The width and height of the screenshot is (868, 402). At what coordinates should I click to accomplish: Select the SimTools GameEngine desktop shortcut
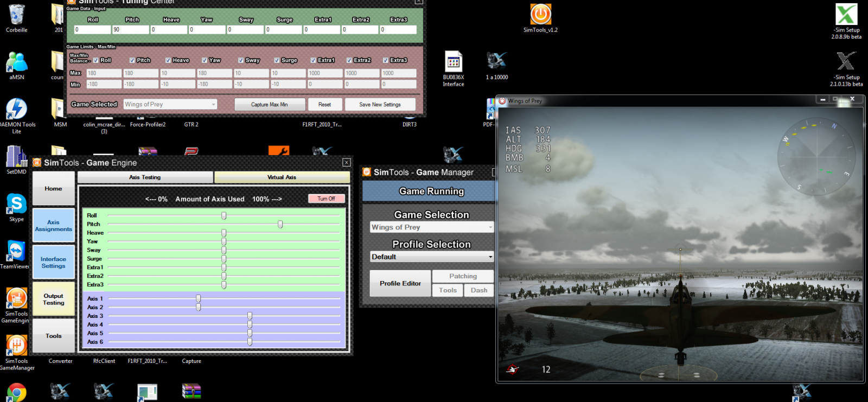[x=16, y=298]
